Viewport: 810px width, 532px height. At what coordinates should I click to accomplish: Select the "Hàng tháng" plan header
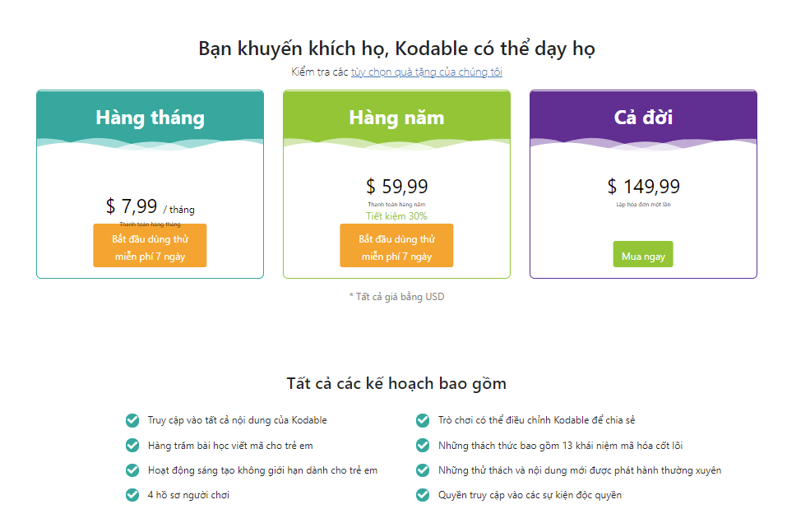pyautogui.click(x=150, y=117)
